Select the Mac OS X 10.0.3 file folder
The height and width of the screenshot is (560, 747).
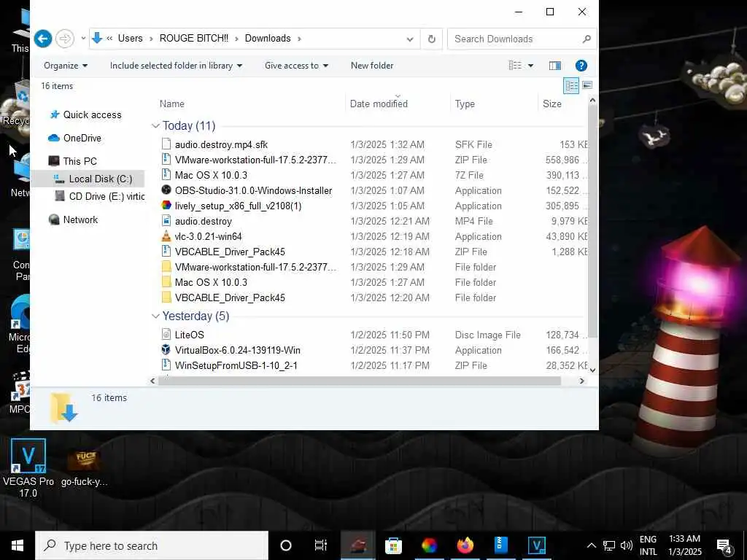[x=211, y=282]
